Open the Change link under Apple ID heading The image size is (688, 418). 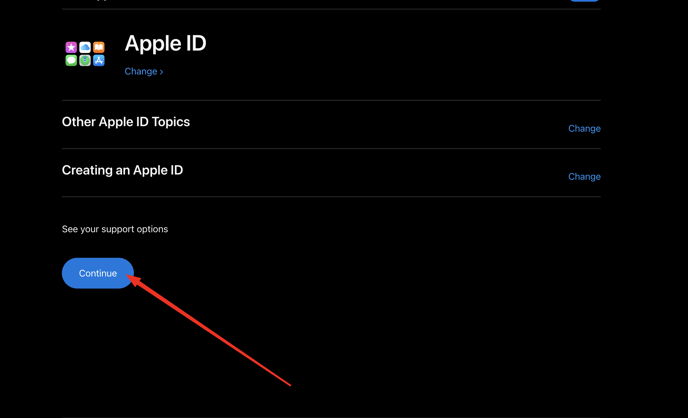pos(143,71)
